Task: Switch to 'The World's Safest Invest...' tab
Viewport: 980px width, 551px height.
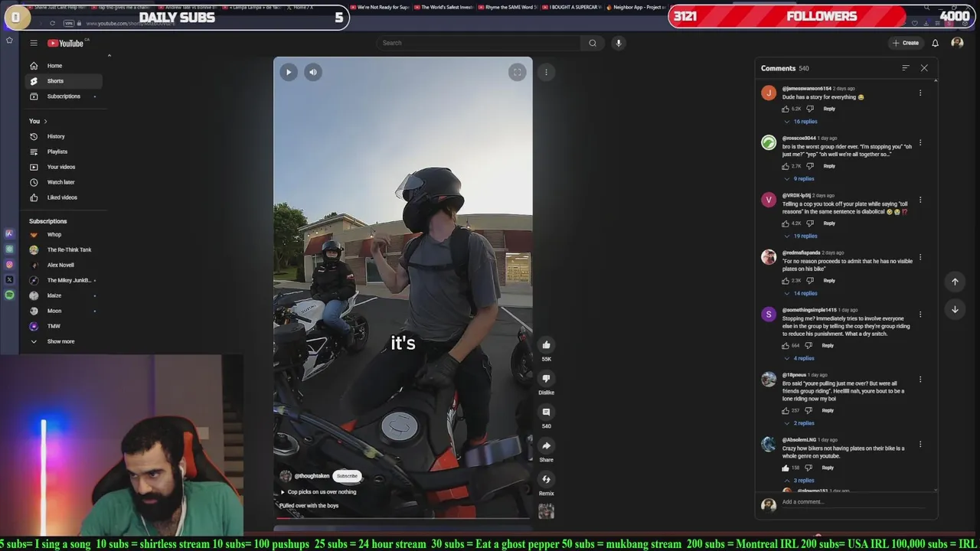Action: pos(444,8)
